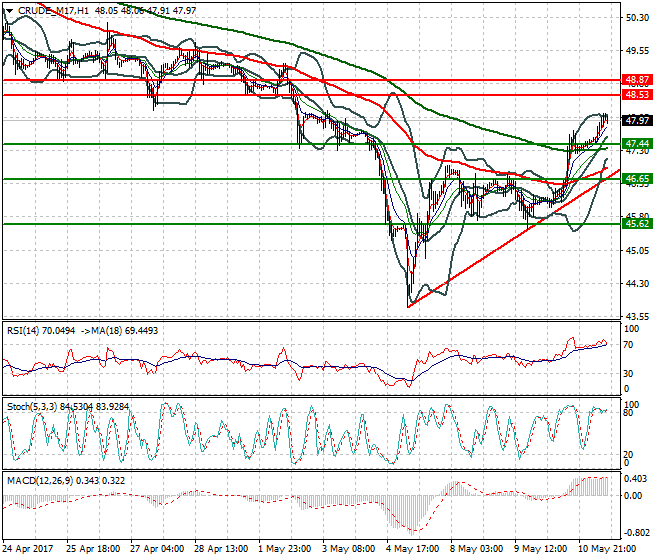Image resolution: width=660 pixels, height=560 pixels.
Task: Click the 27 Apr 04:00 time label
Action: coord(157,549)
